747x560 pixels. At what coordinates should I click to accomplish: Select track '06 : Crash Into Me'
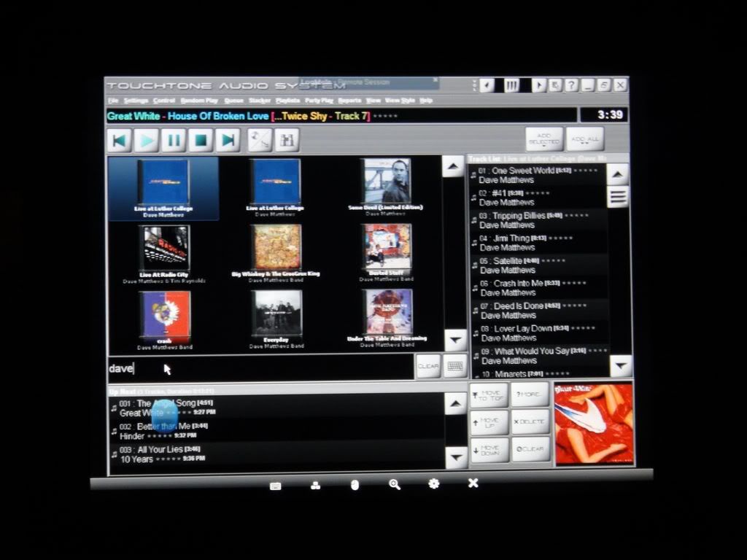[x=539, y=287]
